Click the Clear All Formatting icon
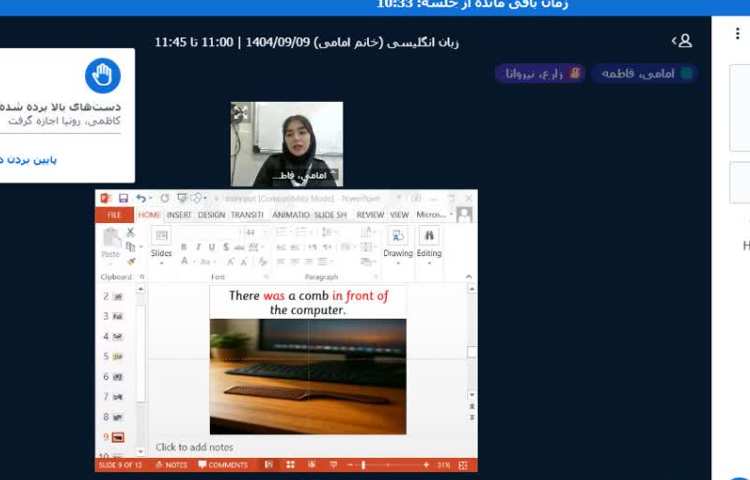The image size is (750, 480). [x=263, y=262]
